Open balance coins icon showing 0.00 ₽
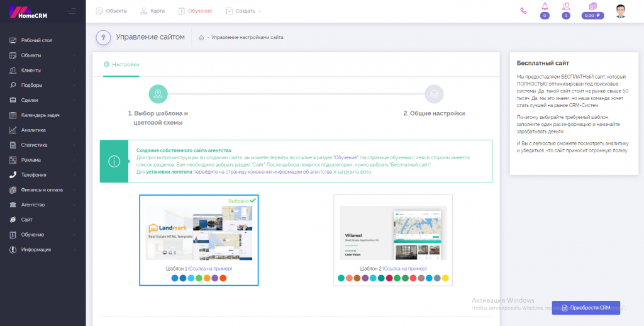644x326 pixels. [x=592, y=7]
